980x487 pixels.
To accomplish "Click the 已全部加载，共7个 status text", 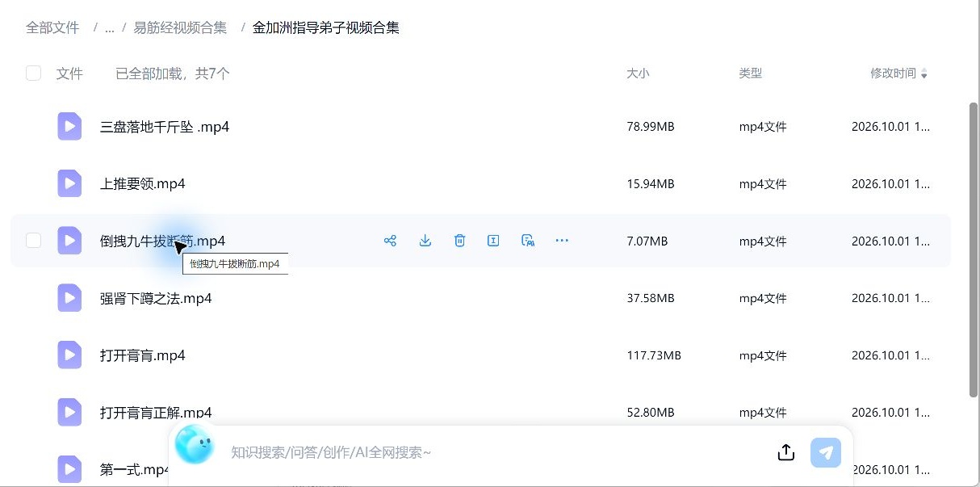I will [173, 73].
